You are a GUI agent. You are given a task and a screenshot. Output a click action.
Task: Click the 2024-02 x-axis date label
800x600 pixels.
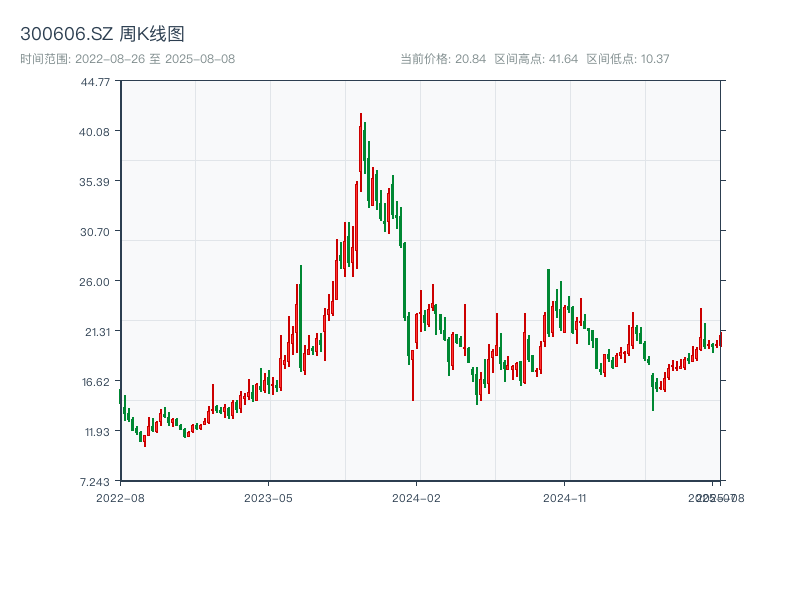(x=416, y=497)
